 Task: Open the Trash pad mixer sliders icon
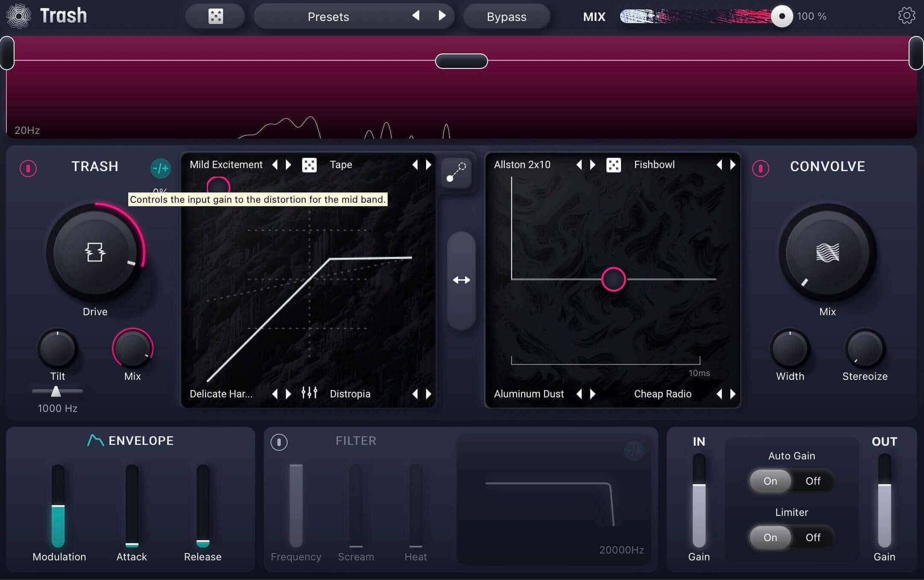(x=309, y=393)
